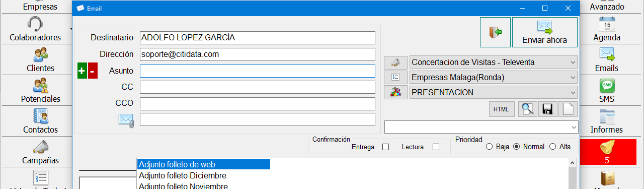The width and height of the screenshot is (644, 189).
Task: Select Normal priority radio button
Action: click(x=516, y=147)
